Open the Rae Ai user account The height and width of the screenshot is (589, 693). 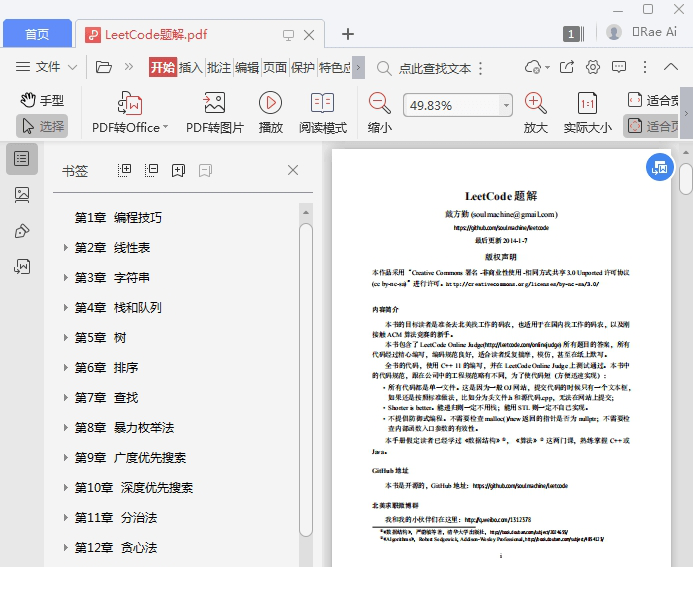pyautogui.click(x=641, y=32)
